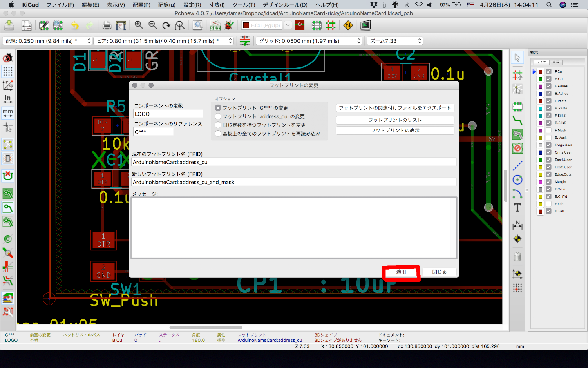This screenshot has width=588, height=368.
Task: Select the route track tool
Action: tap(517, 120)
